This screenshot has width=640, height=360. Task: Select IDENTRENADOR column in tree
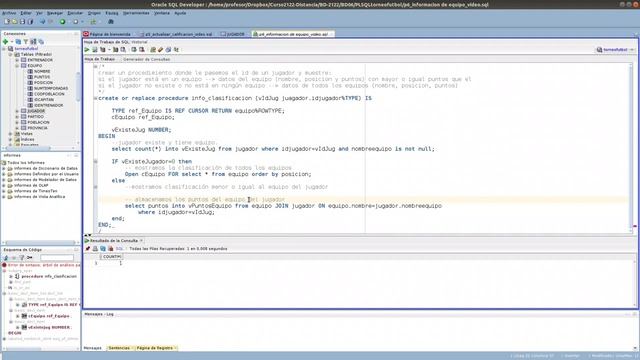pyautogui.click(x=48, y=105)
